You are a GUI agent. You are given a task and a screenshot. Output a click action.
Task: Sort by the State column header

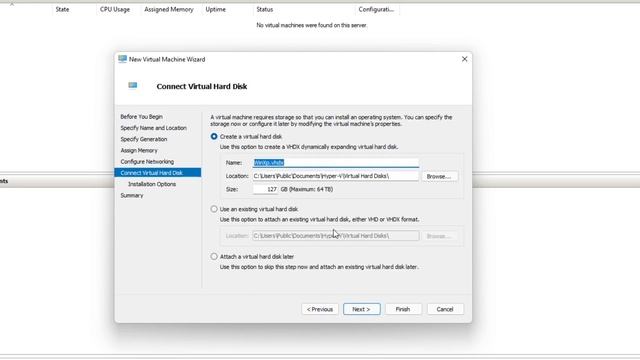pos(62,9)
